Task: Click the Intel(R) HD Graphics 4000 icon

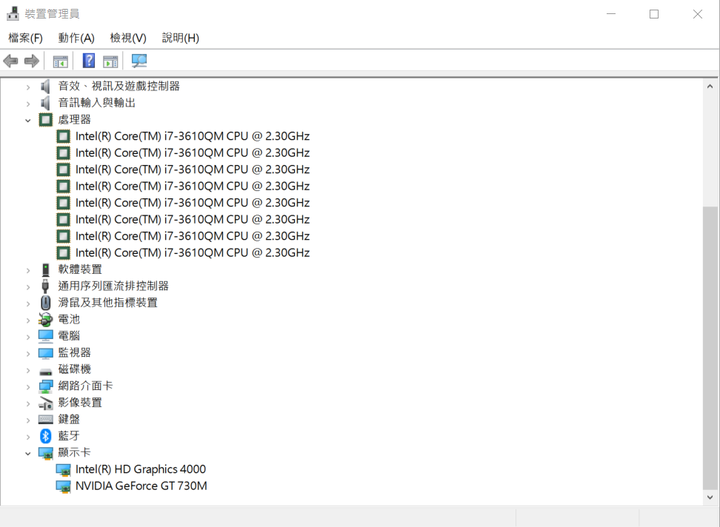Action: [x=63, y=470]
